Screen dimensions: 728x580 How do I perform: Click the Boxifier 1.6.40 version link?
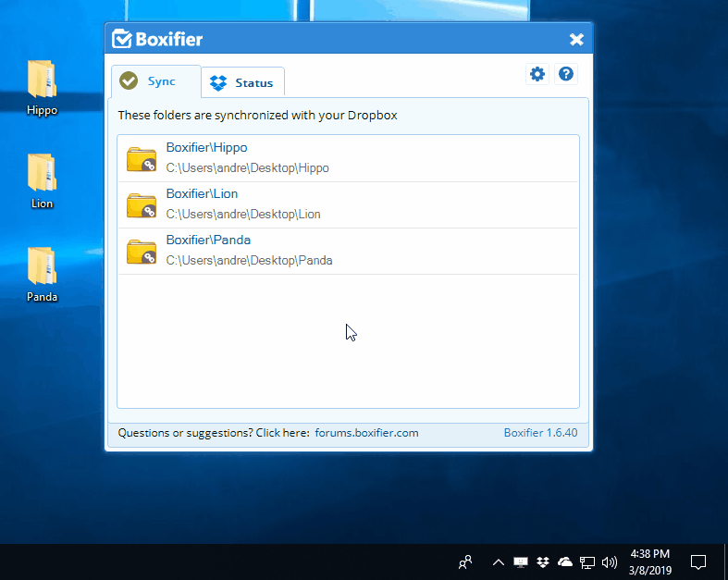[540, 433]
